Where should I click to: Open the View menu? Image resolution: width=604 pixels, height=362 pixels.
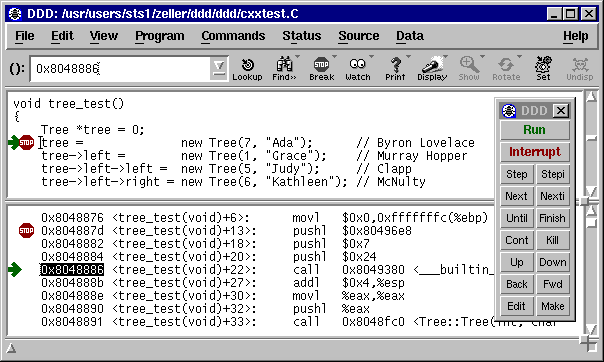point(104,36)
